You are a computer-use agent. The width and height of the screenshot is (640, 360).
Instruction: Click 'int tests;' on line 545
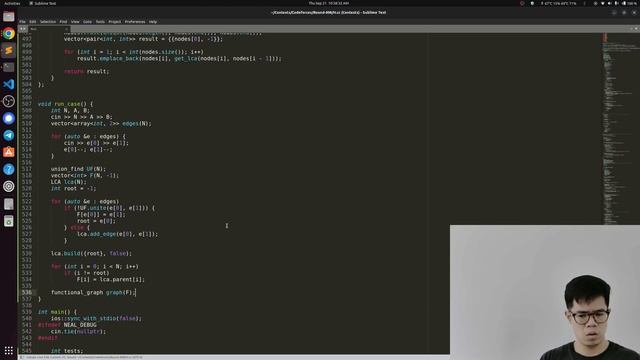pyautogui.click(x=67, y=351)
